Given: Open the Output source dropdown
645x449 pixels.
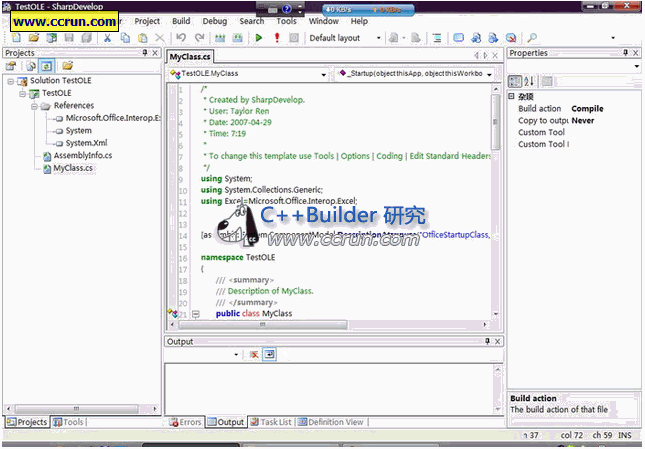Looking at the screenshot, I should pos(236,354).
